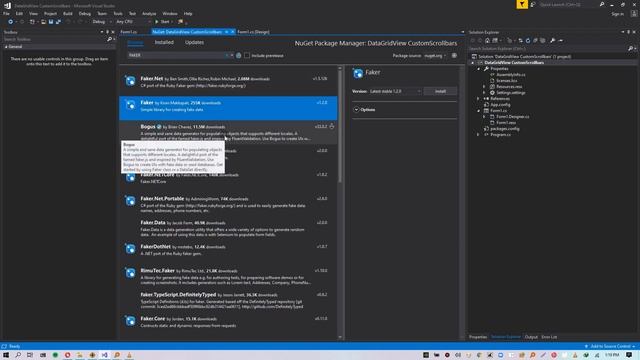This screenshot has width=640, height=360.
Task: Click the Install button for Faker
Action: point(440,91)
